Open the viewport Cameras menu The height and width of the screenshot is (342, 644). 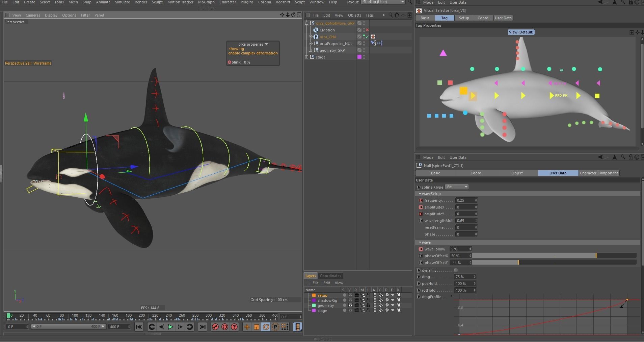tap(33, 15)
